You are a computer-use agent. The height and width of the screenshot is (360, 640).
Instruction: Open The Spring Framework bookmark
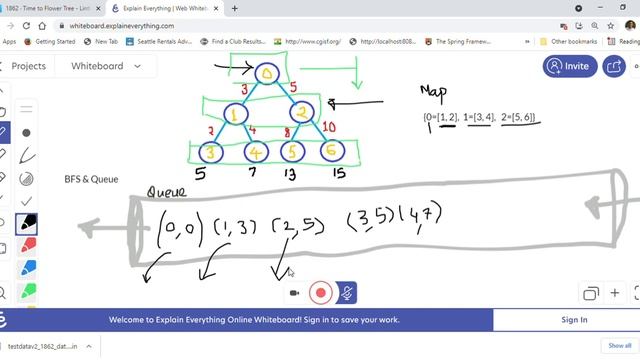tap(458, 42)
